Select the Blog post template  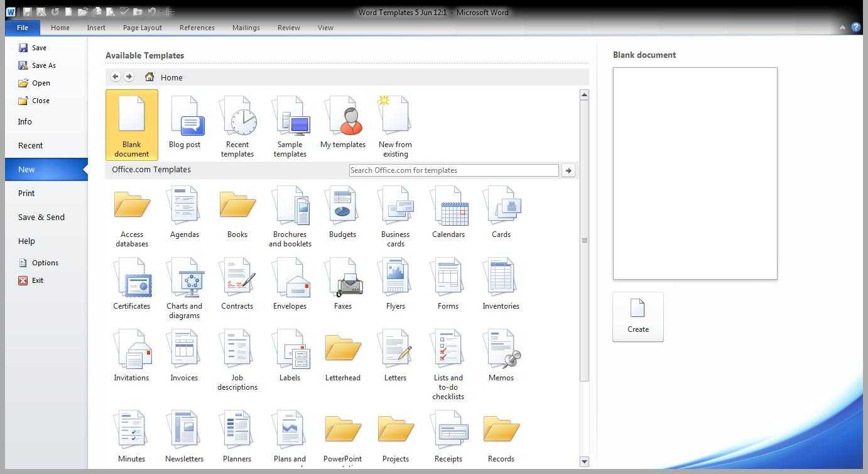pos(185,123)
